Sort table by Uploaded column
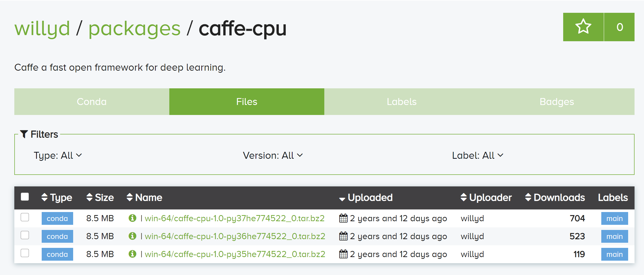Image resolution: width=644 pixels, height=275 pixels. pyautogui.click(x=366, y=197)
